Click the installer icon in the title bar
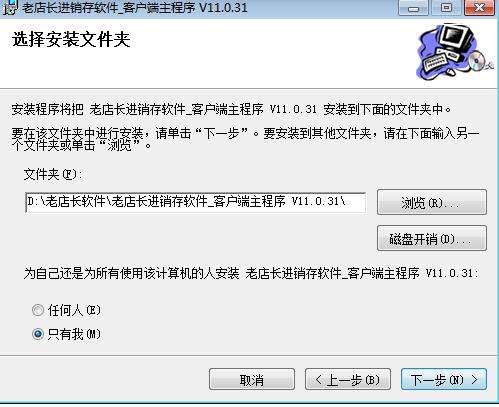 [x=10, y=7]
